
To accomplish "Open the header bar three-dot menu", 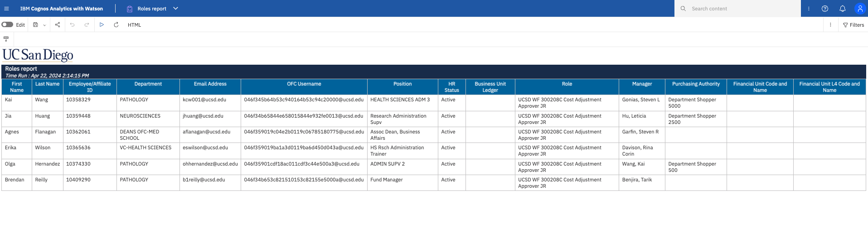I will coord(809,9).
